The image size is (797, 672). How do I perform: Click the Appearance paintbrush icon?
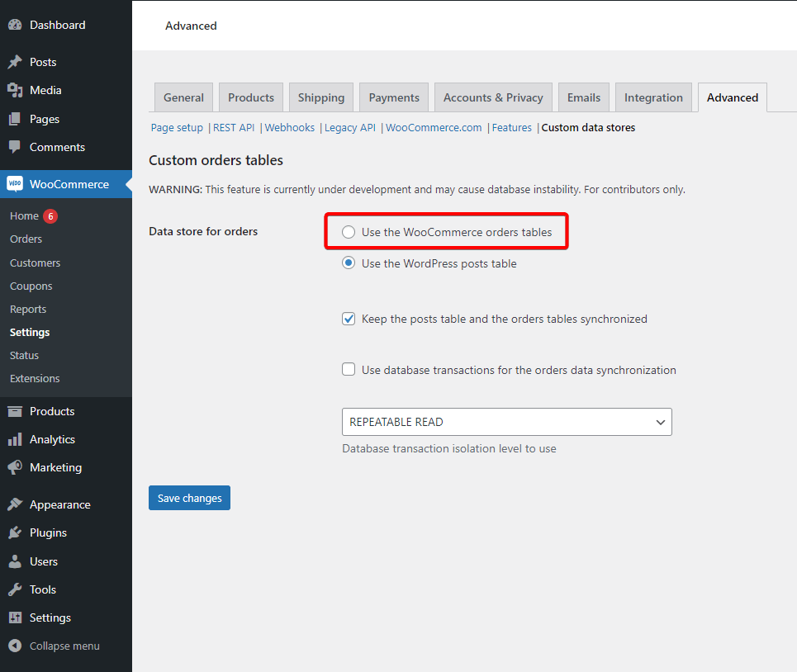(15, 504)
